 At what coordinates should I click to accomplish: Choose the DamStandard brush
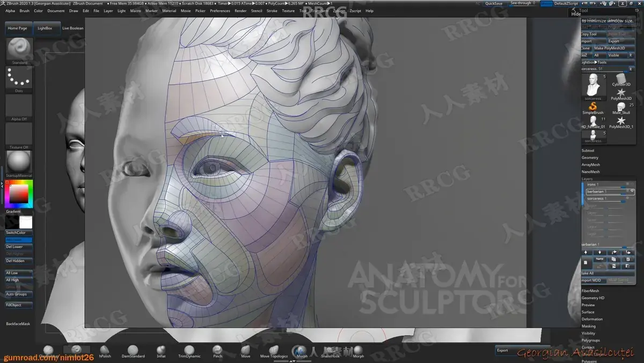click(133, 351)
